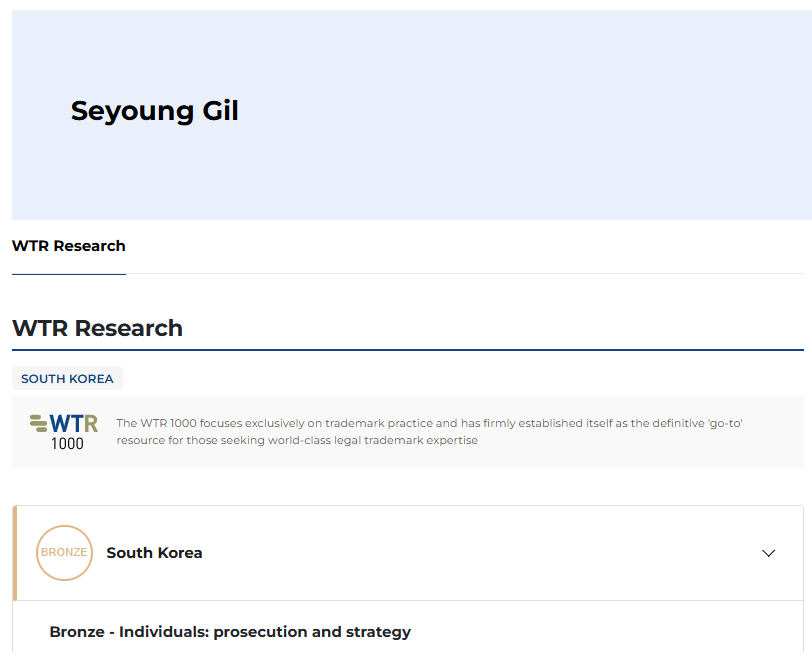Click the South Korea accordion title

(x=154, y=553)
